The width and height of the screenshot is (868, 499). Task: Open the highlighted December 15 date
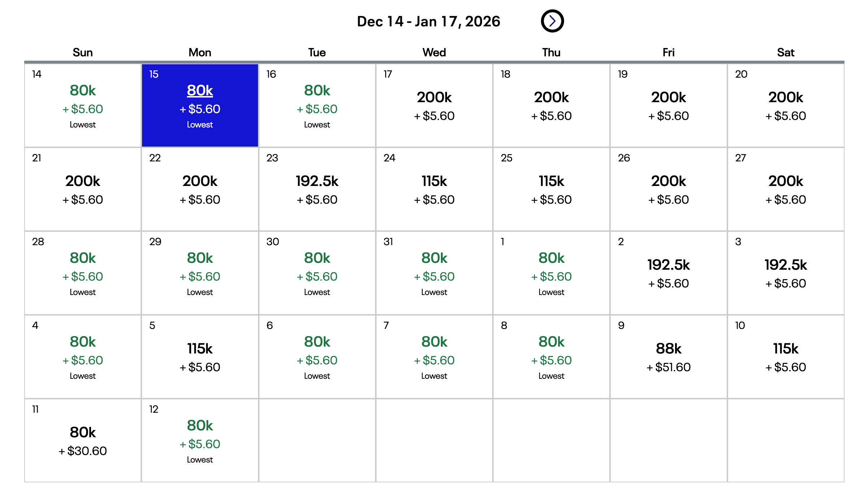pos(199,105)
